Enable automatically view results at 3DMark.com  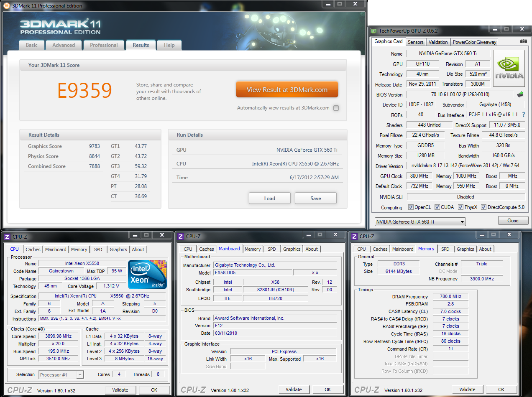click(x=336, y=108)
